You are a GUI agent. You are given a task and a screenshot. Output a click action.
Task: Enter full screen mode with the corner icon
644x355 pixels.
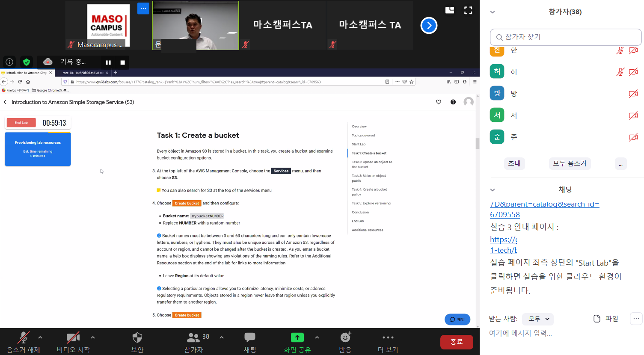tap(468, 11)
